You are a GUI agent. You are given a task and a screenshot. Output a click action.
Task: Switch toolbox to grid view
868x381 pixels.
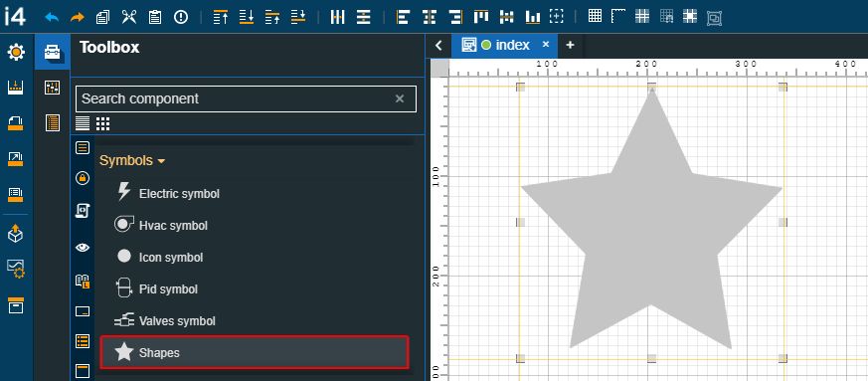(x=103, y=123)
